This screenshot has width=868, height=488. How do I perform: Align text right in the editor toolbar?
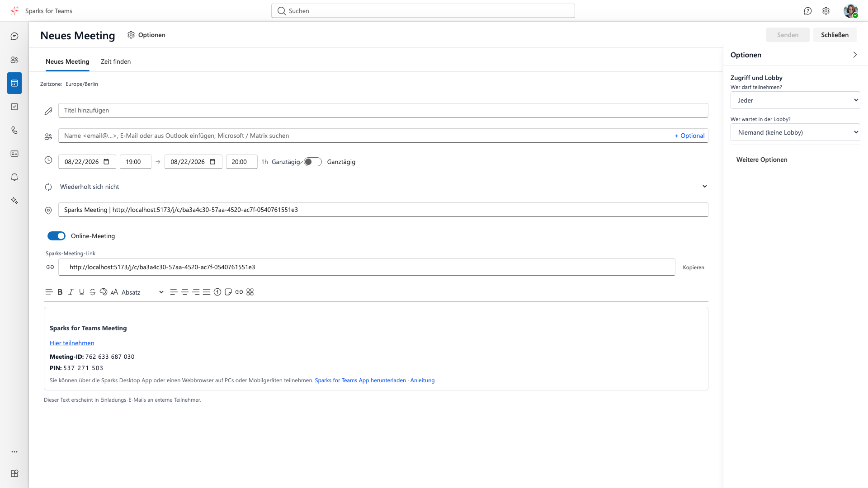(x=196, y=292)
